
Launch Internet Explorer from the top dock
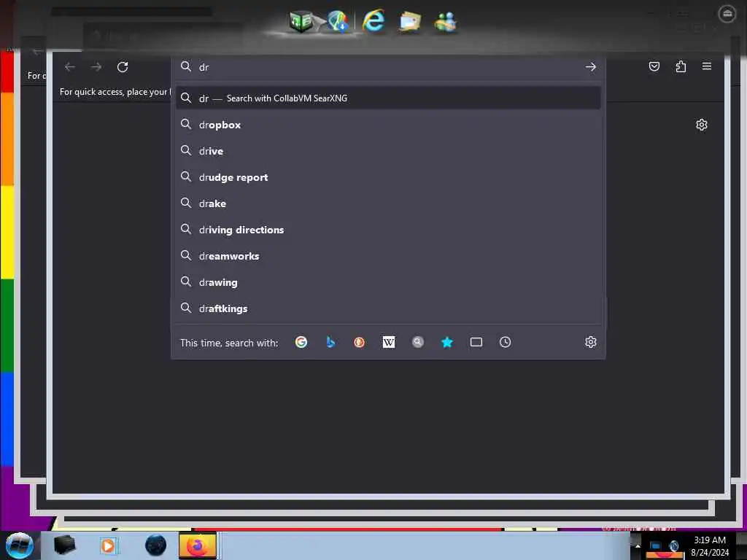pos(374,21)
